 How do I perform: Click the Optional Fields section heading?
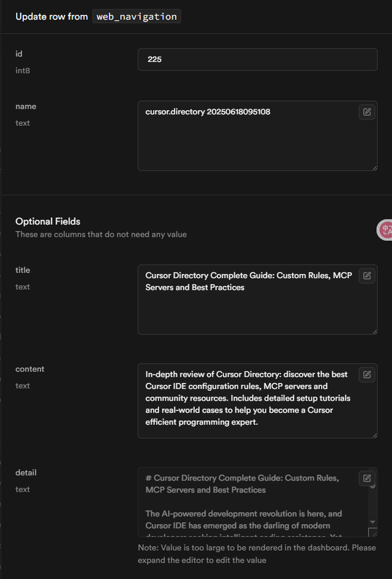[x=48, y=221]
